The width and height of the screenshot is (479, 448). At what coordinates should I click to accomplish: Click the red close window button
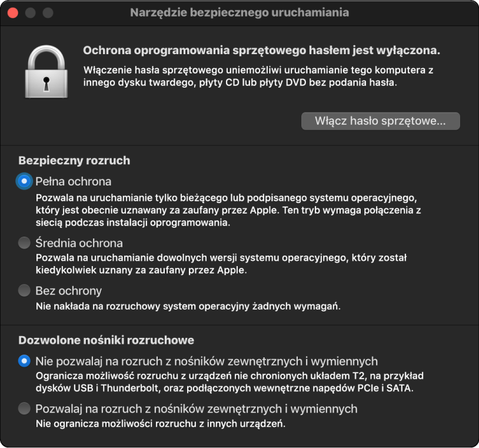coord(12,12)
